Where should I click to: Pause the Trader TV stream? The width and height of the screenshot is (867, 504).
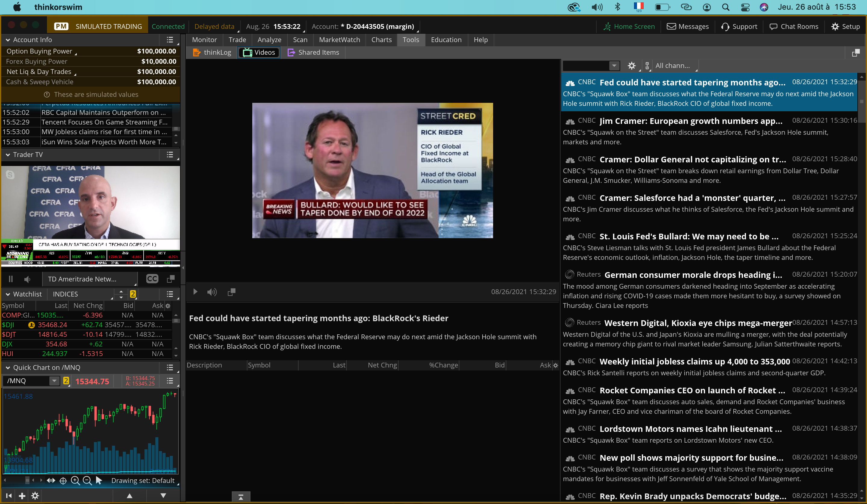[11, 279]
